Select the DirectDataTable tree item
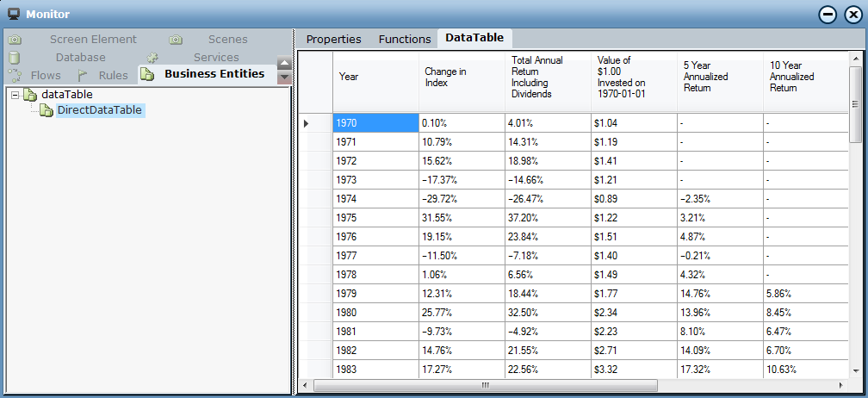 100,110
